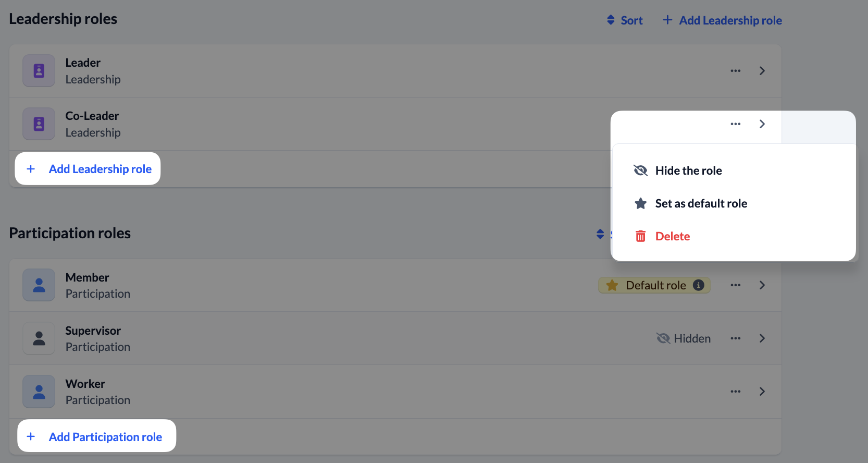Sort the Leadership roles list
The height and width of the screenshot is (463, 868).
coord(625,20)
